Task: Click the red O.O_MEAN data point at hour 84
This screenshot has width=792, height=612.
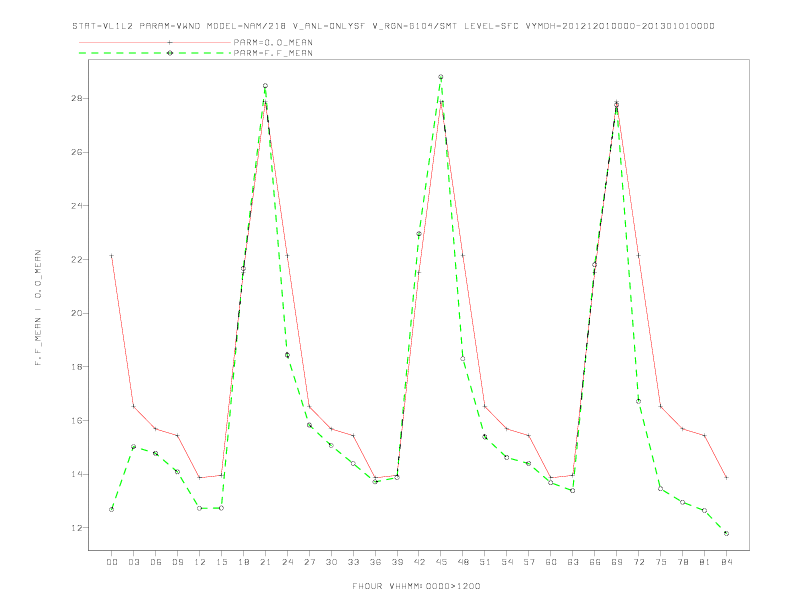Action: coord(726,478)
